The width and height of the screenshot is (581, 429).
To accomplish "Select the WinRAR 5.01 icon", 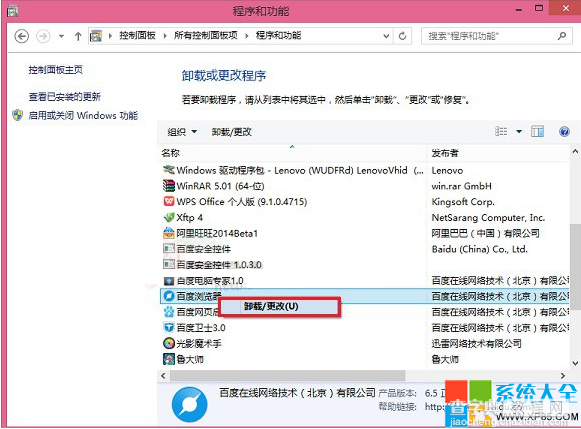I will coord(169,186).
